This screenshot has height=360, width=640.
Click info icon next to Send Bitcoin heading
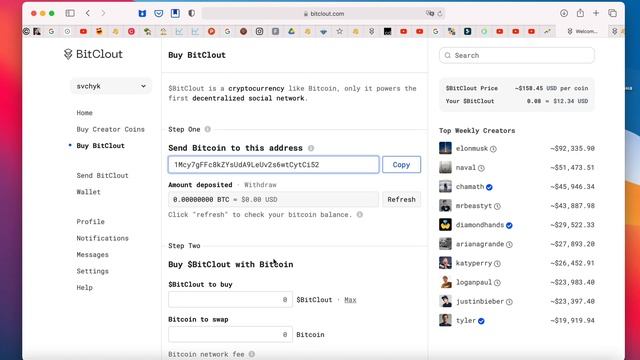pyautogui.click(x=311, y=148)
